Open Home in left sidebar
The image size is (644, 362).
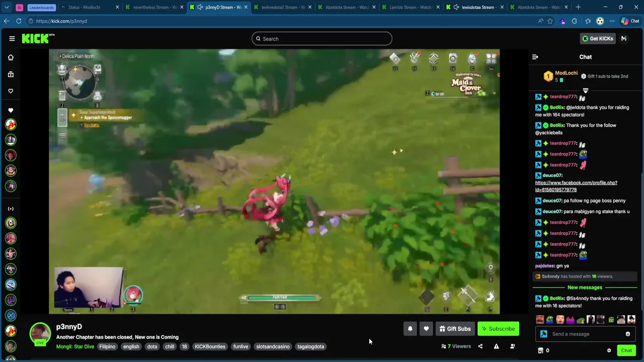click(11, 57)
